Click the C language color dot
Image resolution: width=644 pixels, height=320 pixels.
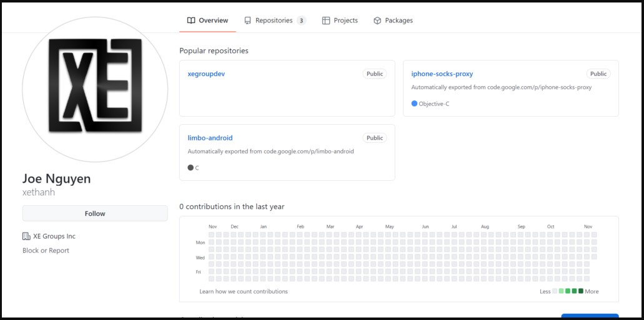tap(191, 168)
